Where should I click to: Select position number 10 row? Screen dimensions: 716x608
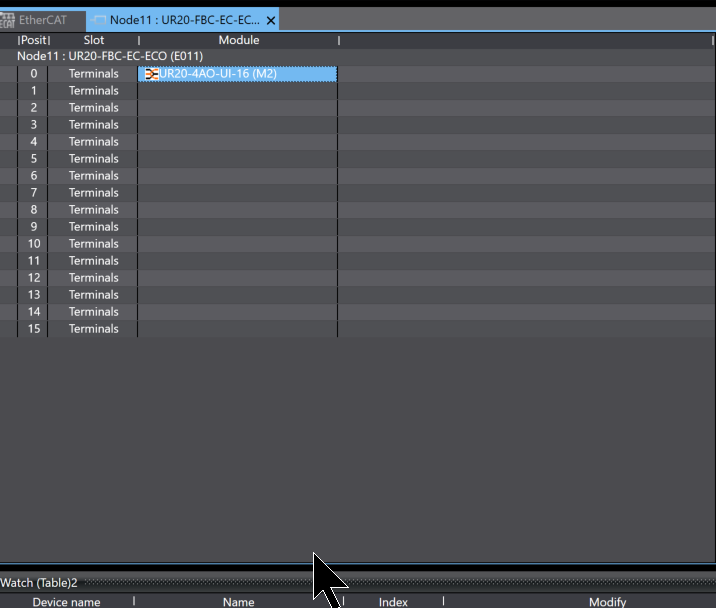(34, 244)
